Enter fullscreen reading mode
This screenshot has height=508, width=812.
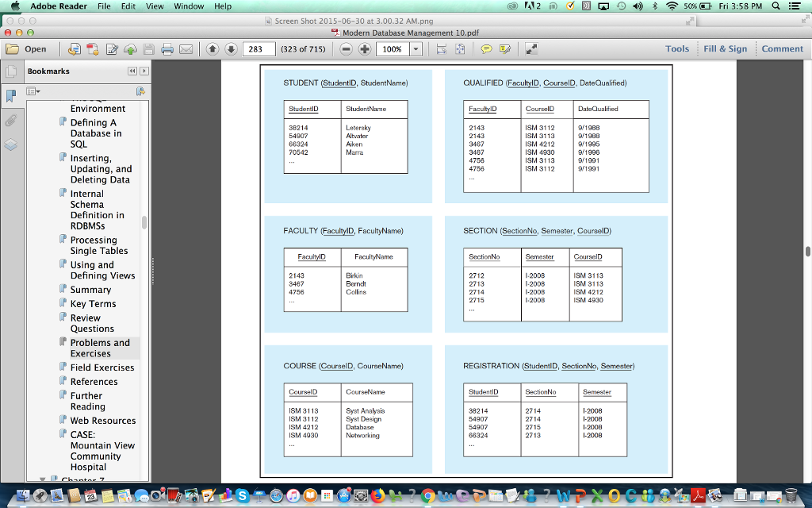pyautogui.click(x=531, y=48)
